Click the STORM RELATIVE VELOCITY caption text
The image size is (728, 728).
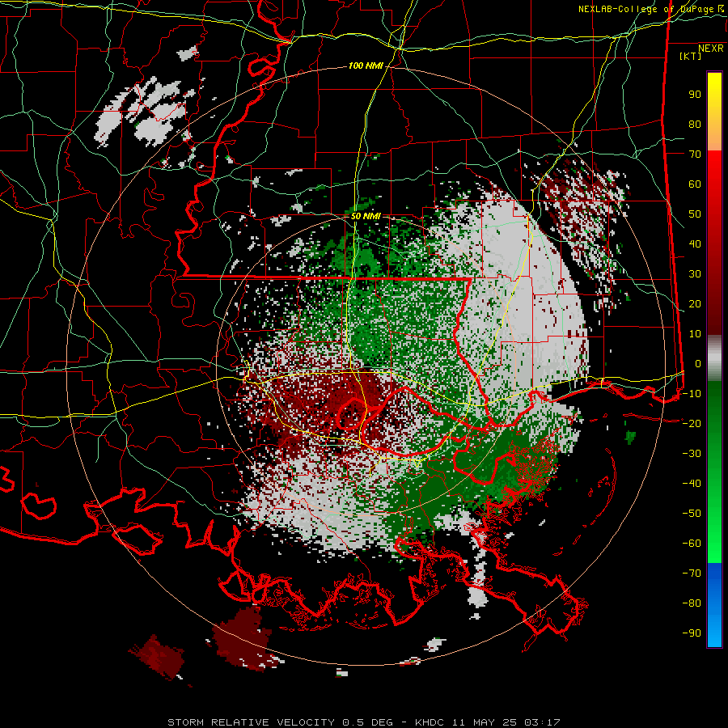[251, 722]
